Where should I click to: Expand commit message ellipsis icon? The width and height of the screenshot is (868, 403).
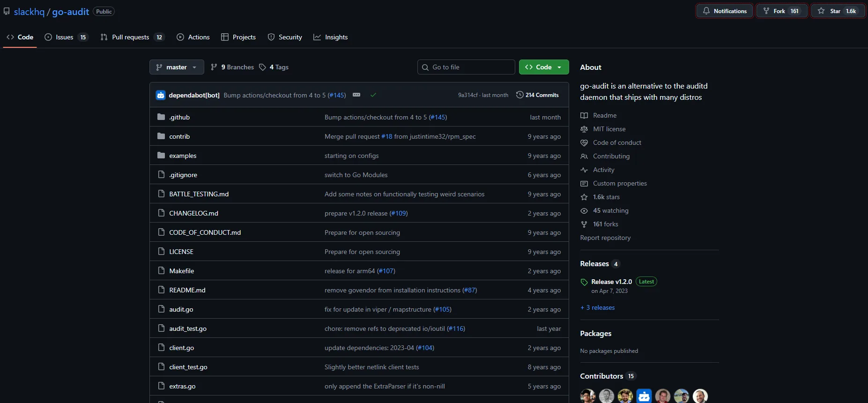tap(356, 95)
